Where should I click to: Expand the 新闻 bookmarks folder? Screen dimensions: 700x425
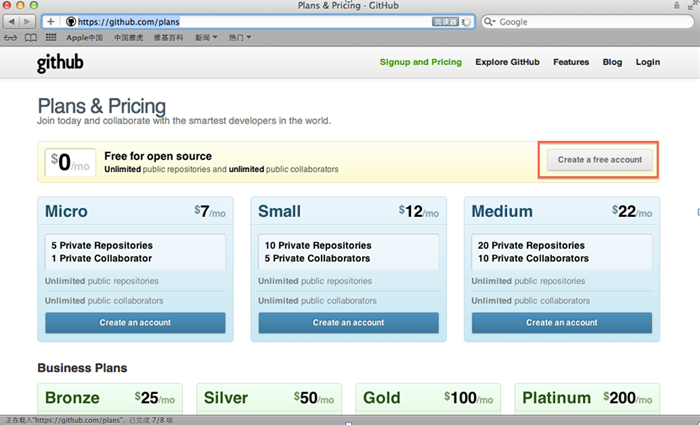click(206, 38)
